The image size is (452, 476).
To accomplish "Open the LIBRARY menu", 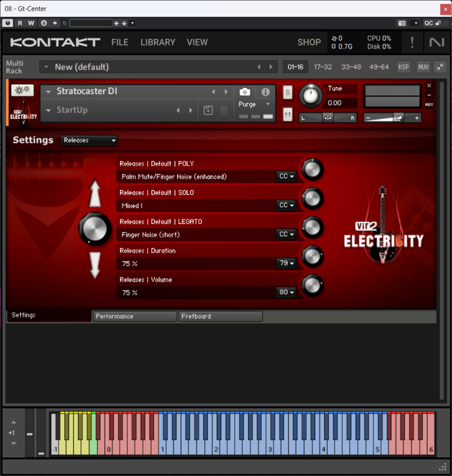I will tap(158, 42).
